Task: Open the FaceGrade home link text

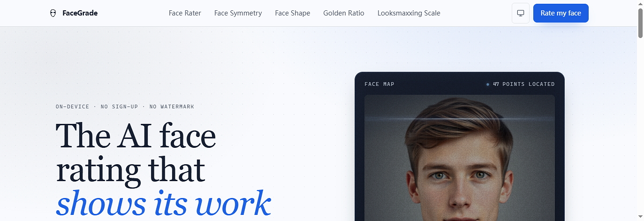Action: click(x=80, y=13)
